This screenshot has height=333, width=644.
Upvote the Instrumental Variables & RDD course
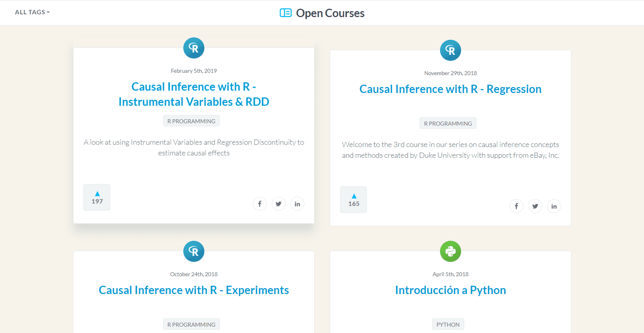click(96, 197)
